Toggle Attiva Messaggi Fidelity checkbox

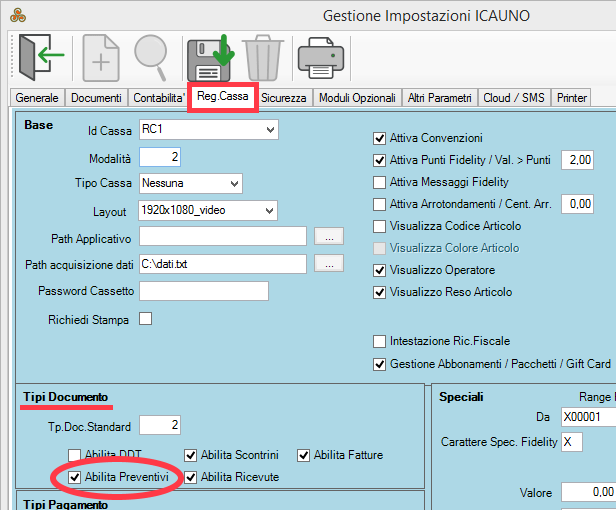379,182
